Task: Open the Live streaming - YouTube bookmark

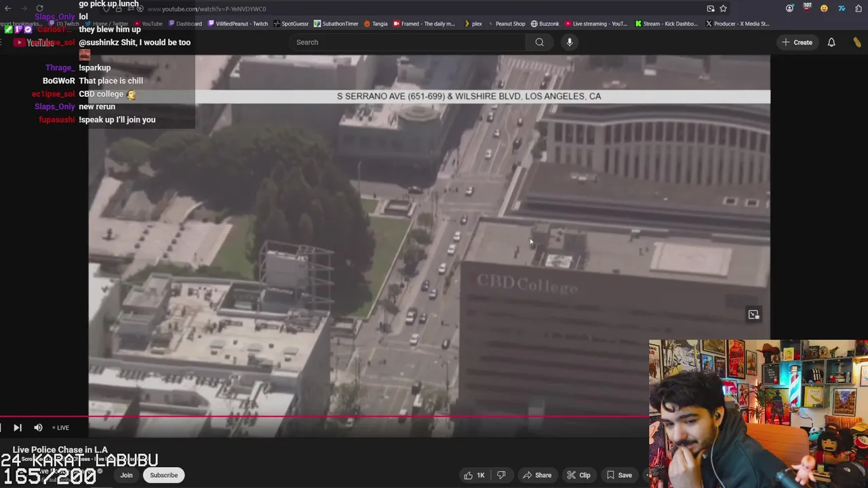Action: pos(596,24)
